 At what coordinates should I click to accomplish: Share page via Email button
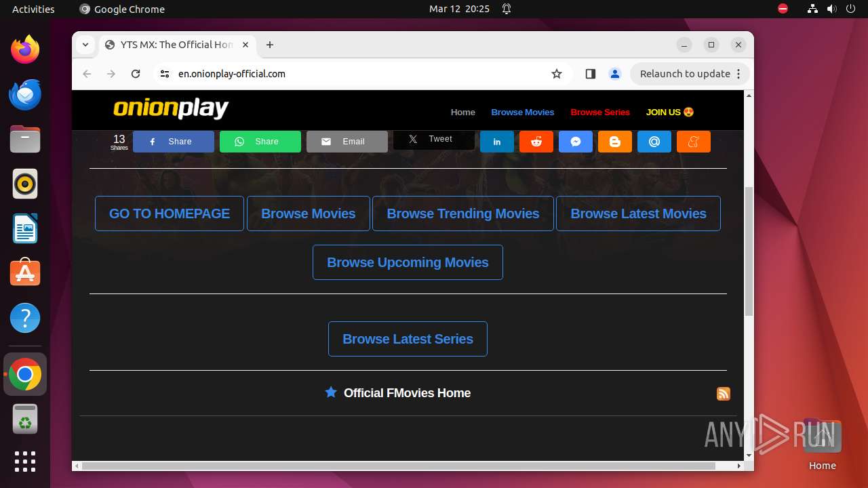[x=347, y=142]
